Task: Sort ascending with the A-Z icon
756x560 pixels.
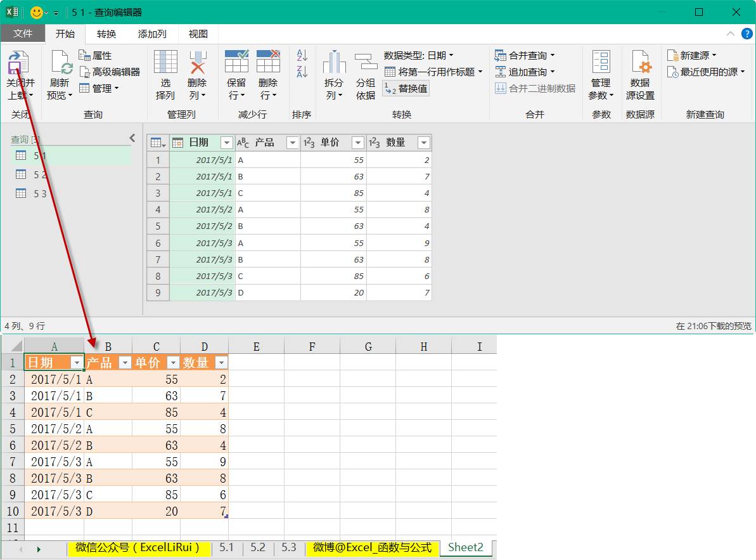Action: 302,55
